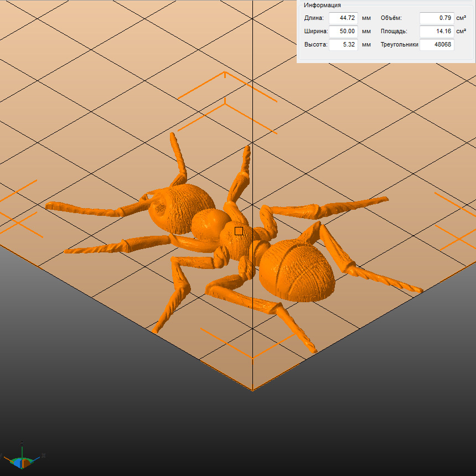
Task: Focus the Высота field showing 5.32
Action: [343, 44]
